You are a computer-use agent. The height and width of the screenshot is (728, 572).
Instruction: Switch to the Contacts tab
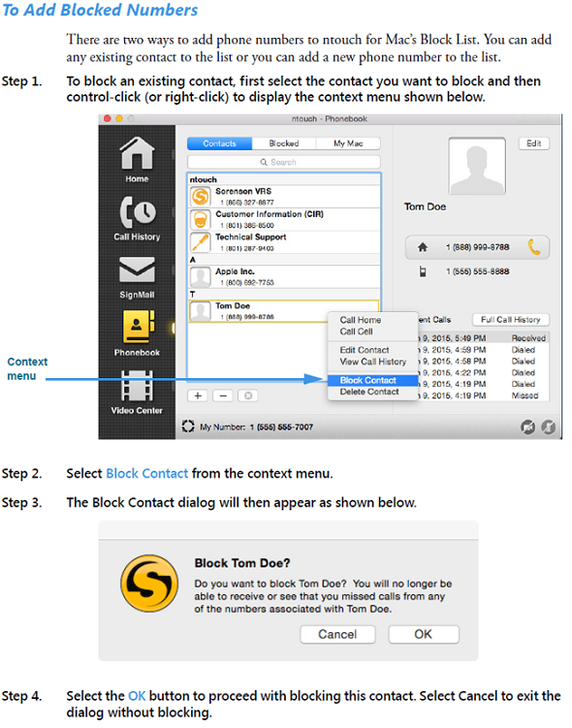tap(220, 143)
